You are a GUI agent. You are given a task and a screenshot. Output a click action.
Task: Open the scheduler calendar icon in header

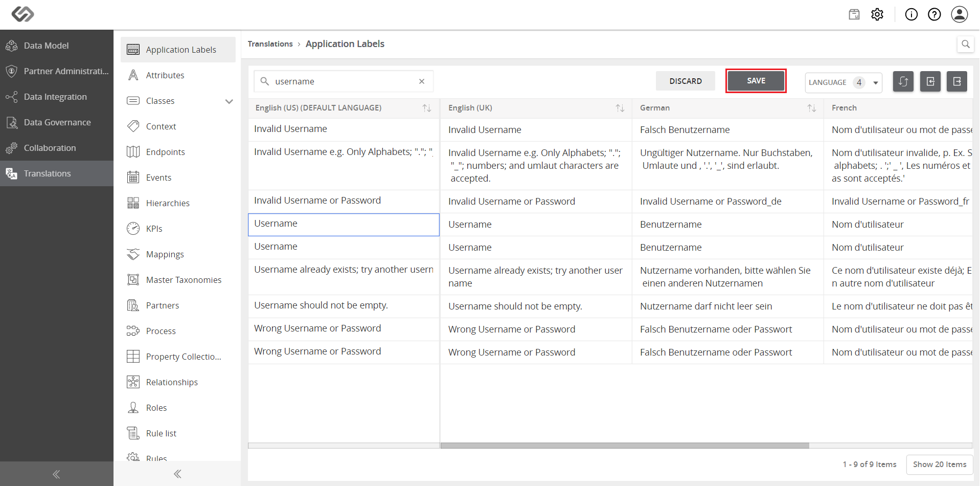[x=854, y=14]
